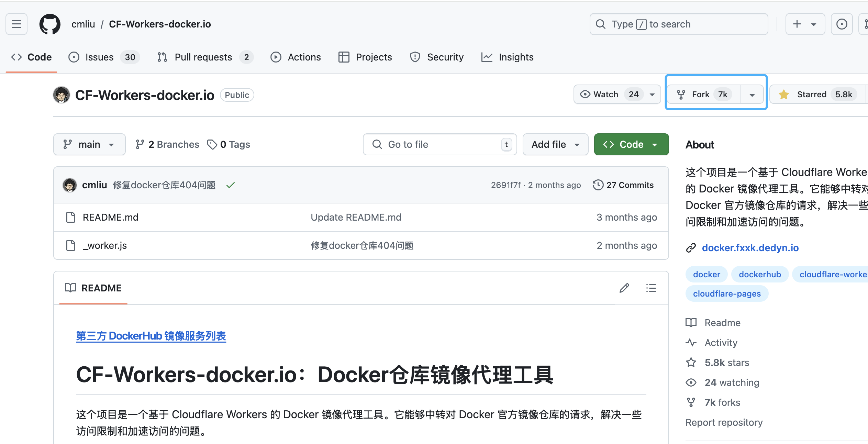The image size is (868, 444).
Task: Open the Insights tab
Action: pos(508,57)
